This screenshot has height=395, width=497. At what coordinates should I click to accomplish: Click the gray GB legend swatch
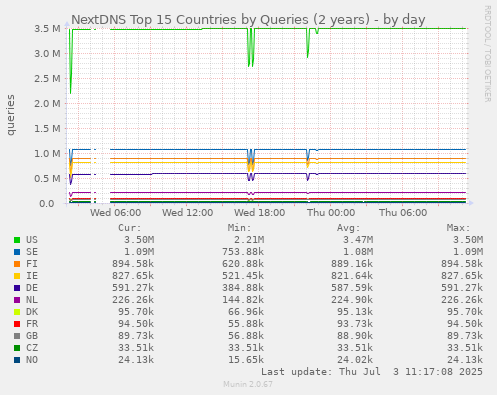(17, 336)
